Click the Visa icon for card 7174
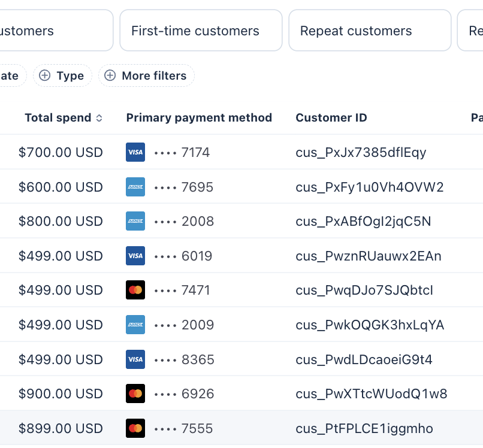Screen dimensions: 483x448 coord(135,152)
